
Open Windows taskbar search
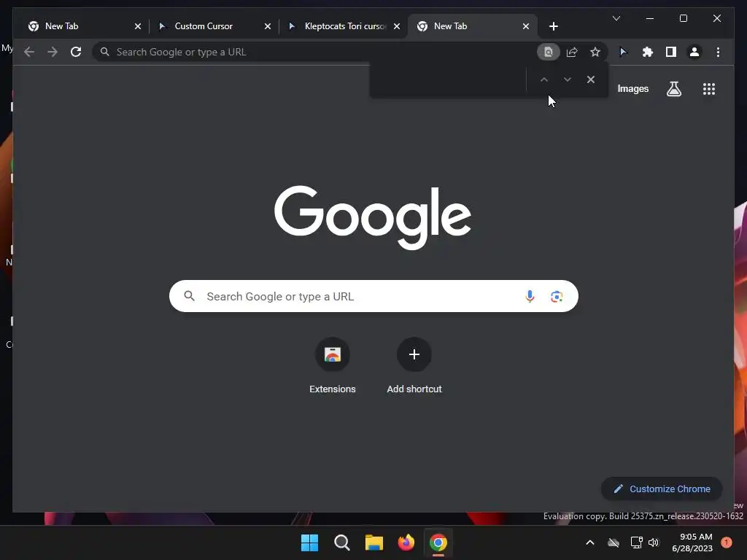click(342, 542)
